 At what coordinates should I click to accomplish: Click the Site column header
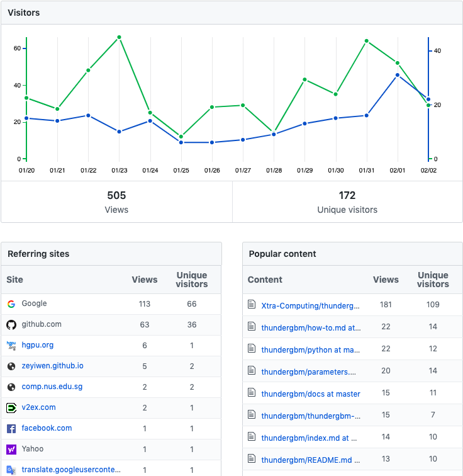click(14, 280)
